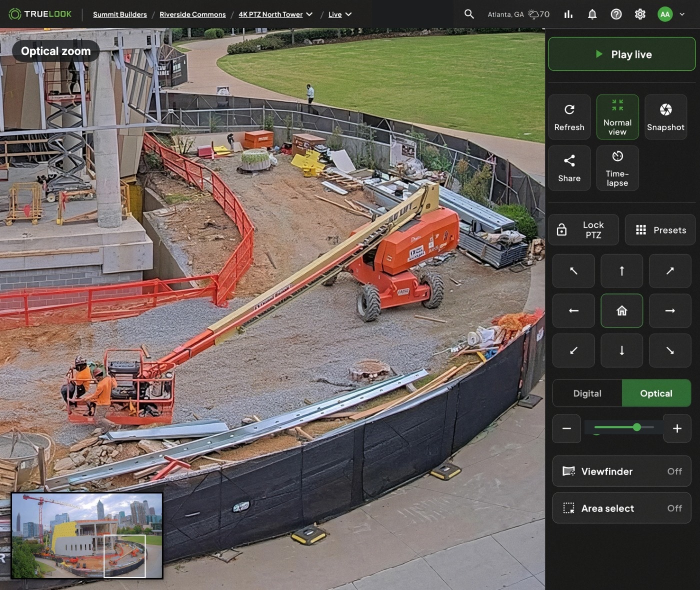Click the AA user avatar
Screen dimensions: 700x590
[665, 14]
